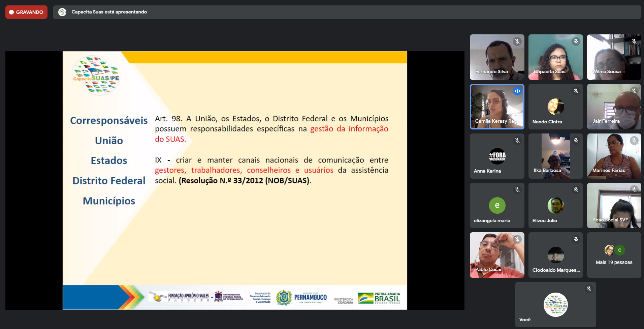Select Marines Farias's video tile
Screen dimensions: 644x329
(614, 156)
